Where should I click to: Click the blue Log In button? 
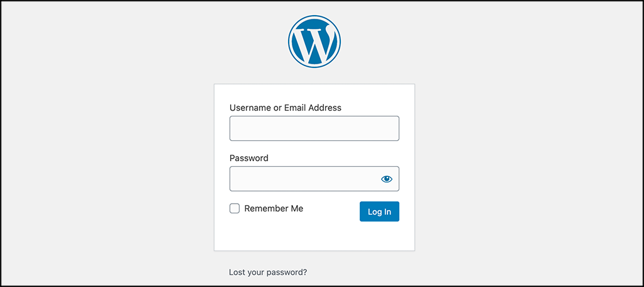379,211
